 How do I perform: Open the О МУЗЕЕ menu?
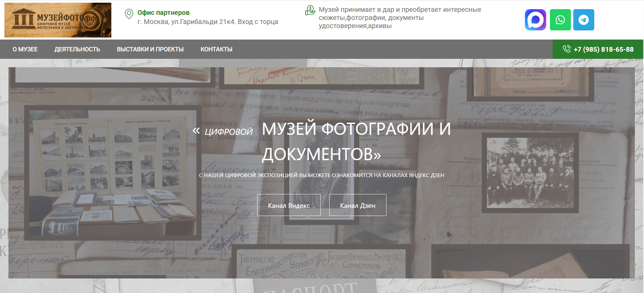point(25,49)
